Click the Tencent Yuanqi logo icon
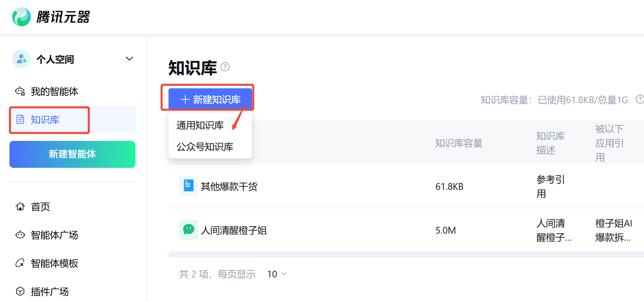The width and height of the screenshot is (644, 302). point(22,17)
